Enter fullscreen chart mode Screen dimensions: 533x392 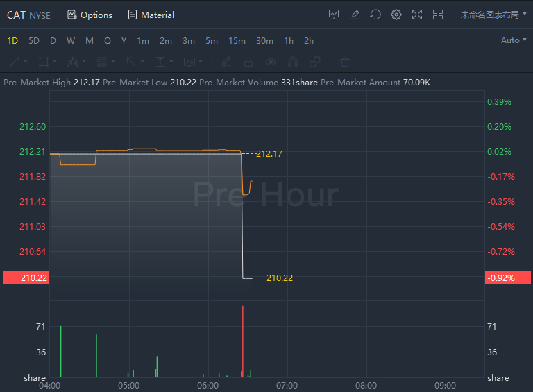pyautogui.click(x=417, y=15)
